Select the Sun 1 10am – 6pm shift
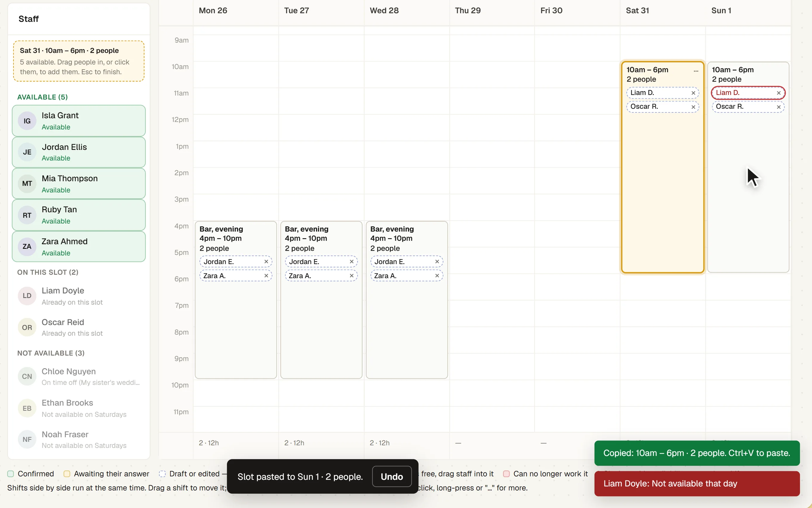 [748, 167]
